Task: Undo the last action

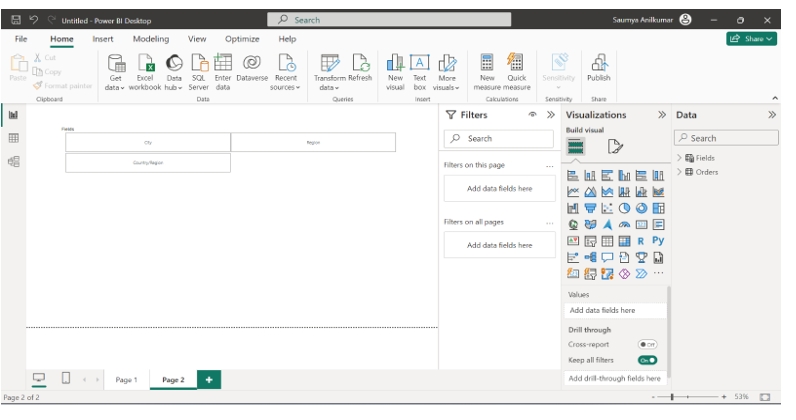Action: tap(34, 20)
